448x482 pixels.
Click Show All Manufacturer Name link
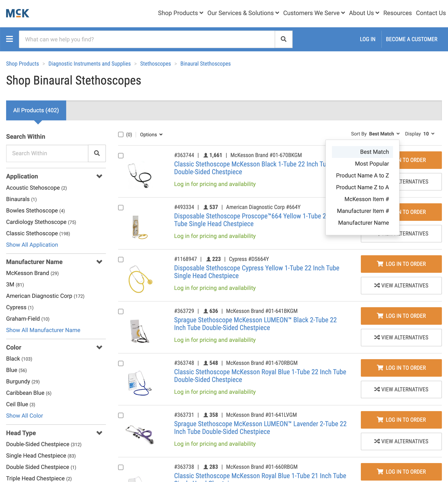tap(43, 330)
